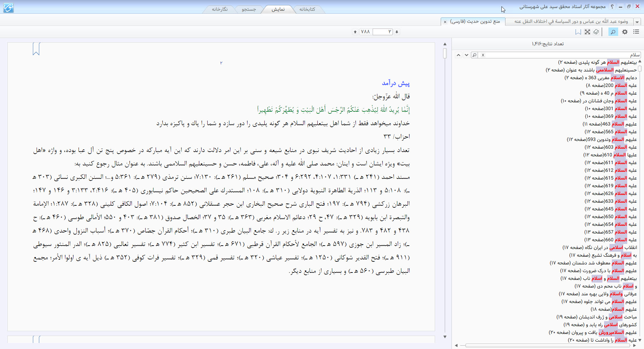Click the results list horizontal scrollbar

547,345
